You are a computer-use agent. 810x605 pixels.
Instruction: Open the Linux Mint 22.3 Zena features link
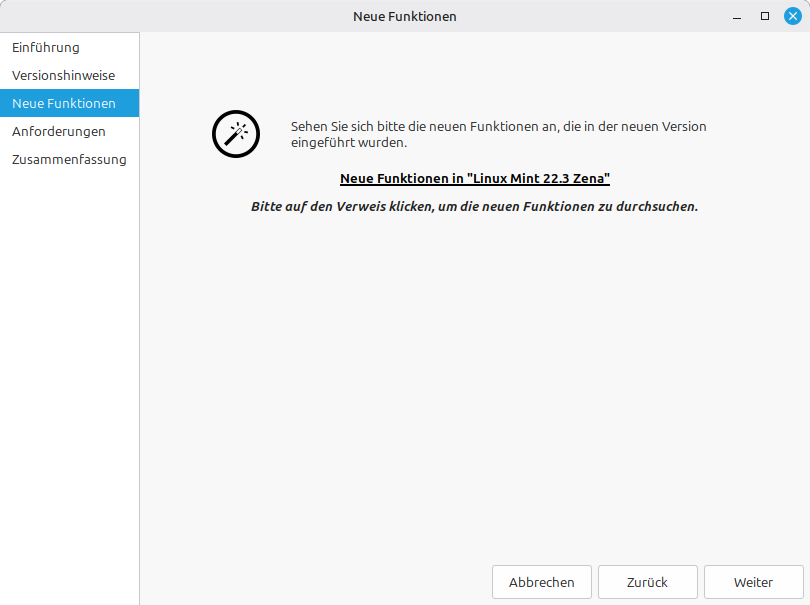coord(475,178)
